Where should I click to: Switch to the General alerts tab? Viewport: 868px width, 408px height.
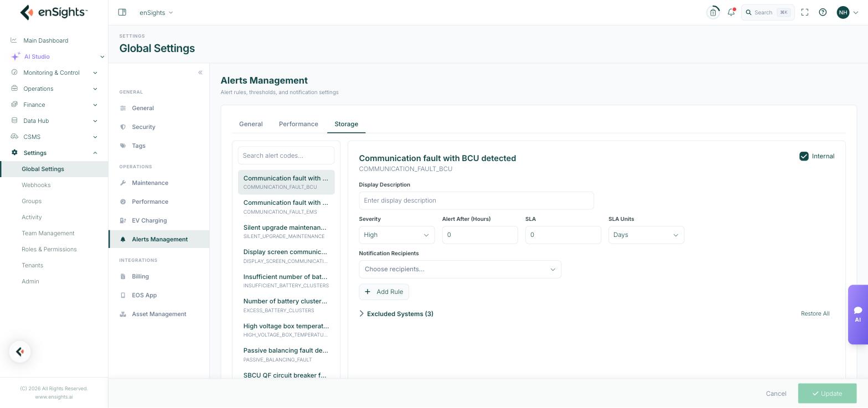tap(251, 124)
